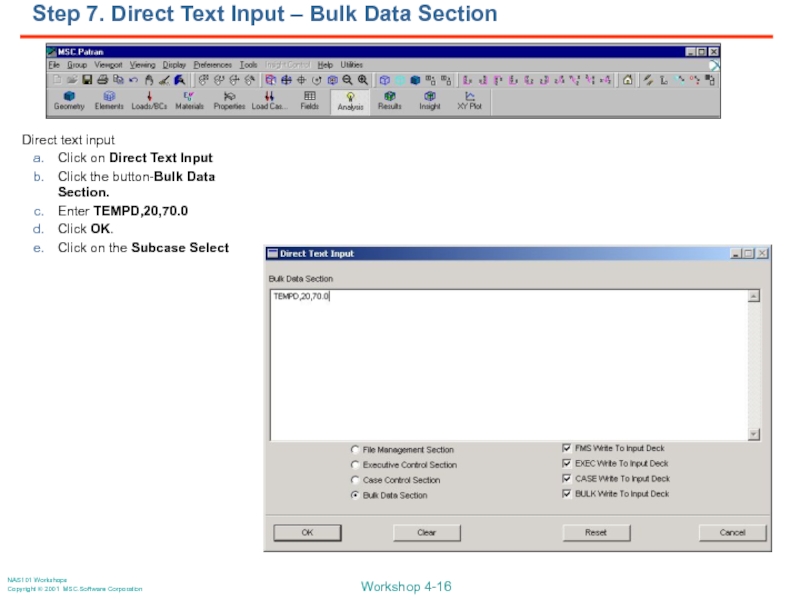This screenshot has width=800, height=600.
Task: Open the Viewport menu
Action: (x=108, y=65)
